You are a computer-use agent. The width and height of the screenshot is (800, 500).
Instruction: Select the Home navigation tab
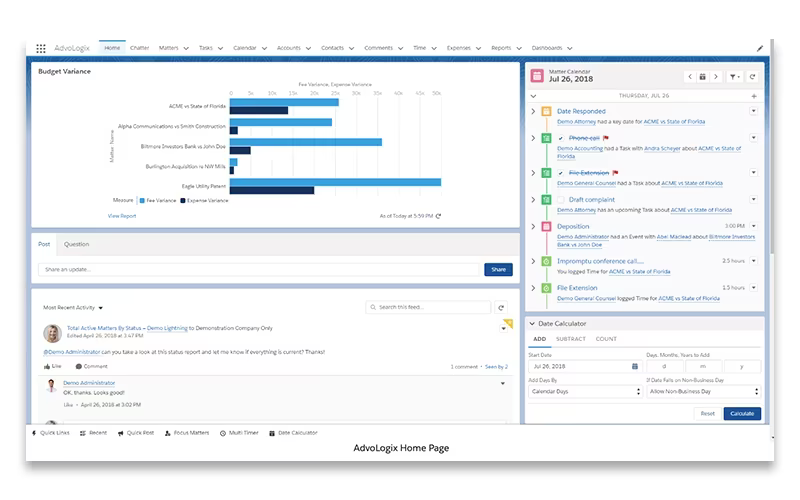112,48
